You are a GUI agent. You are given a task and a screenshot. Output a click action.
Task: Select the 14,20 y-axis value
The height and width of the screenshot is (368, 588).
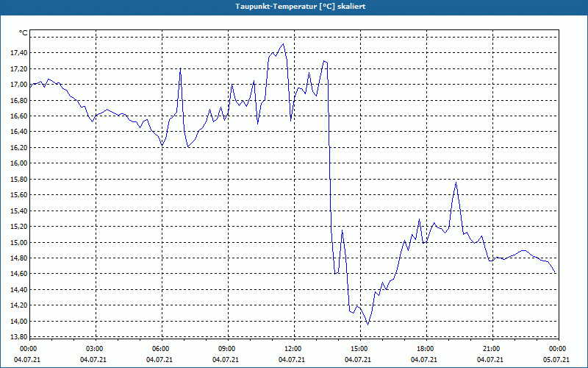19,305
